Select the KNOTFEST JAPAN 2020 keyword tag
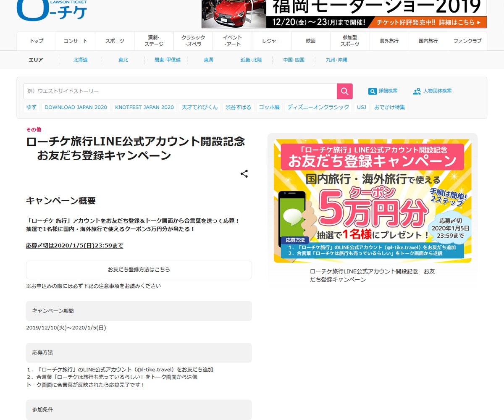Screen dimensions: 504x420 coord(144,107)
